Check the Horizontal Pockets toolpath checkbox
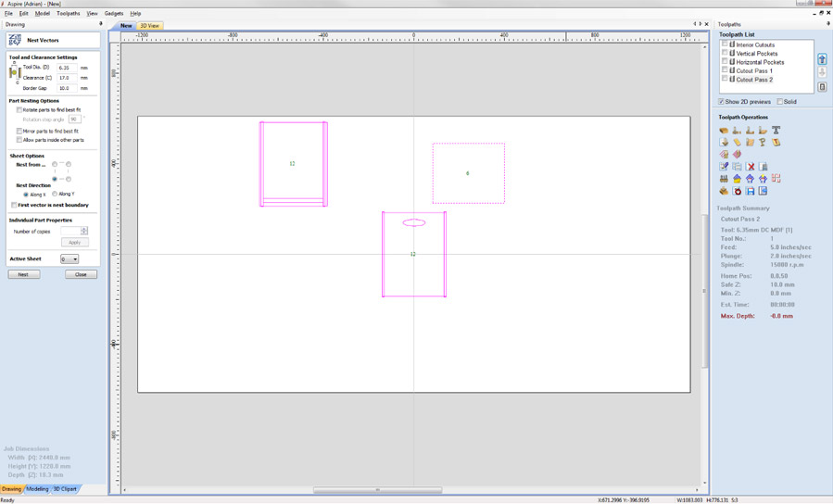This screenshot has height=504, width=833. coord(725,61)
